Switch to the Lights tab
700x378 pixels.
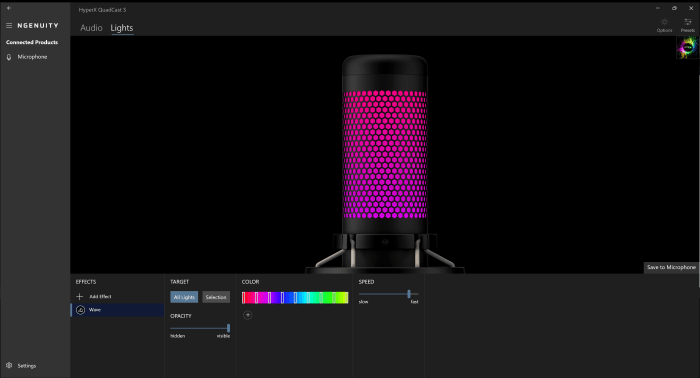point(122,28)
